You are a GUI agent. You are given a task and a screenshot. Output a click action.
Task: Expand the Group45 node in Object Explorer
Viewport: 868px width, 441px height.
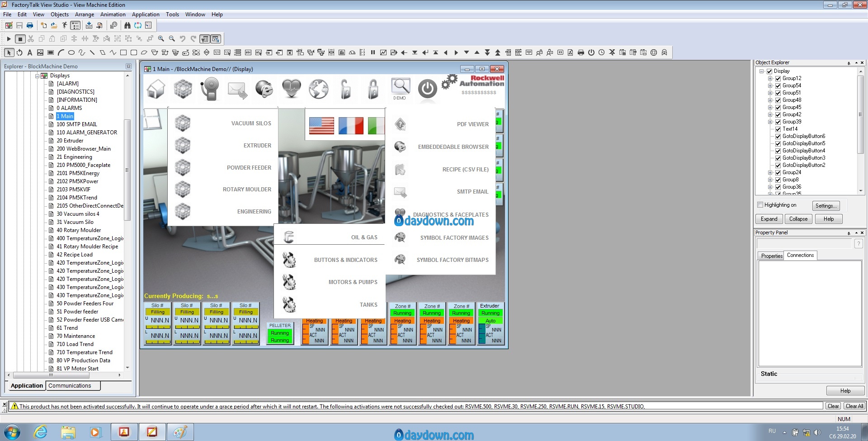click(x=770, y=108)
